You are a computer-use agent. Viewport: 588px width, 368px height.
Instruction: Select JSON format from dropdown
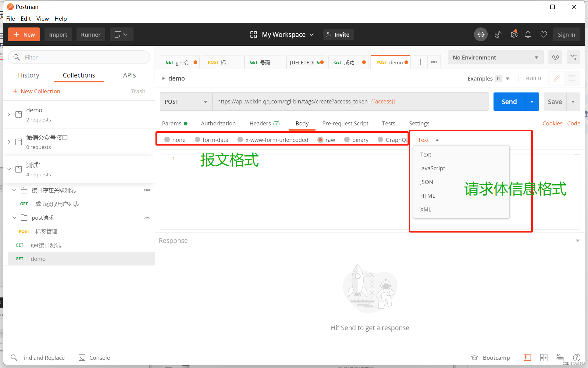pyautogui.click(x=426, y=182)
